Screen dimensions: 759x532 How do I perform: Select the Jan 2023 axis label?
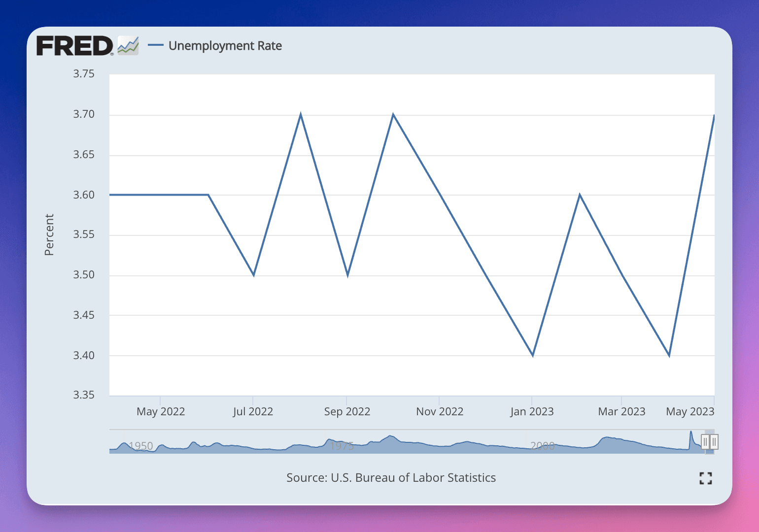click(533, 411)
